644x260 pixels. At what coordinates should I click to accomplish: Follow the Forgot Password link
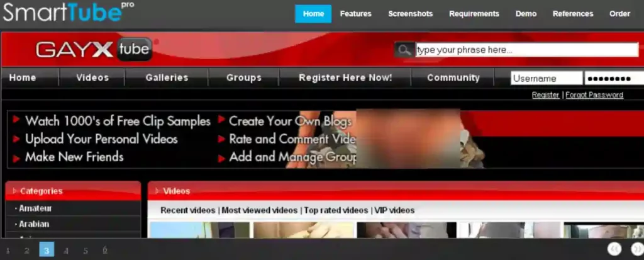pyautogui.click(x=594, y=95)
